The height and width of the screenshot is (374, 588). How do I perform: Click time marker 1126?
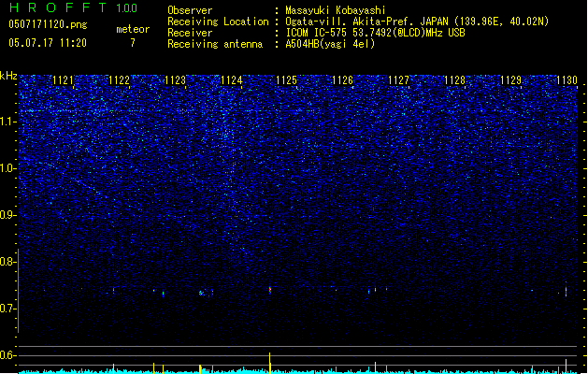tap(343, 80)
